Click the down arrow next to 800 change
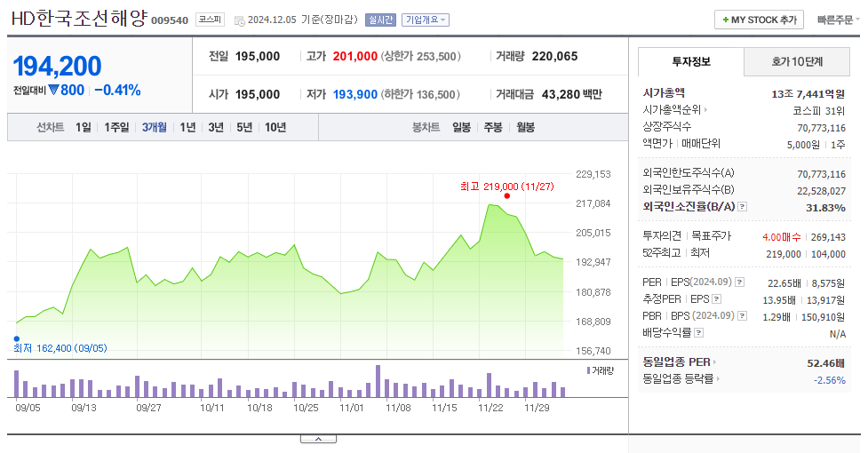The width and height of the screenshot is (868, 453). [53, 90]
